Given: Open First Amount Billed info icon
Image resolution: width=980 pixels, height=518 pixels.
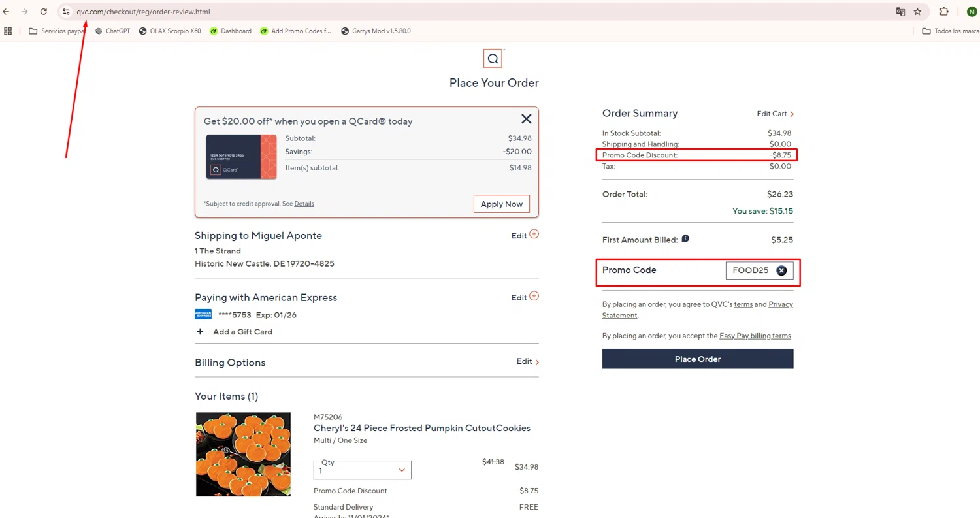Looking at the screenshot, I should click(685, 239).
